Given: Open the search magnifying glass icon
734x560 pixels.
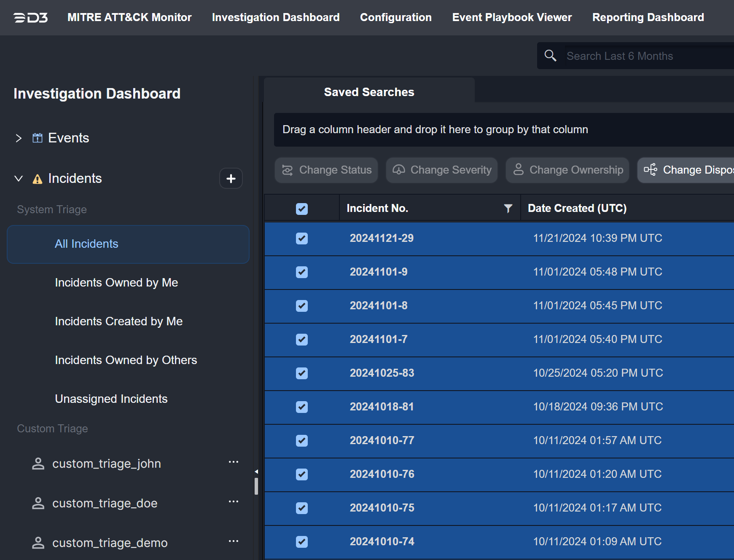Looking at the screenshot, I should coord(550,55).
